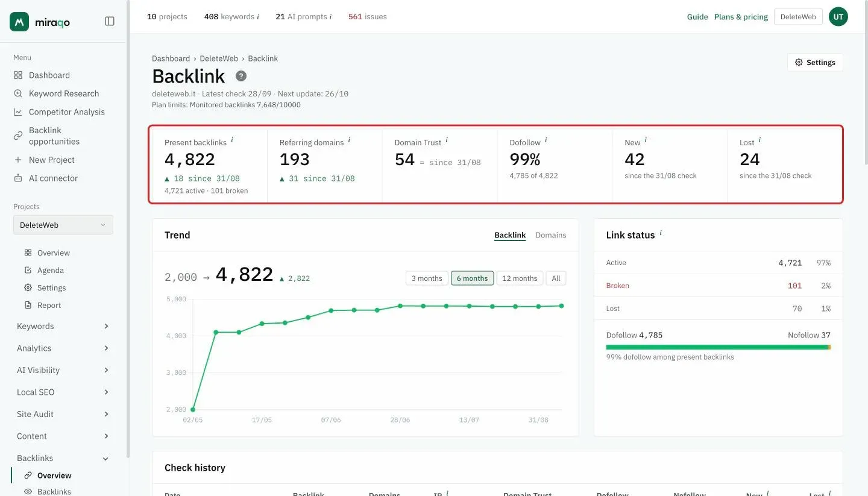Viewport: 868px width, 496px height.
Task: Open Backlinks Overview in sidebar
Action: click(x=54, y=476)
